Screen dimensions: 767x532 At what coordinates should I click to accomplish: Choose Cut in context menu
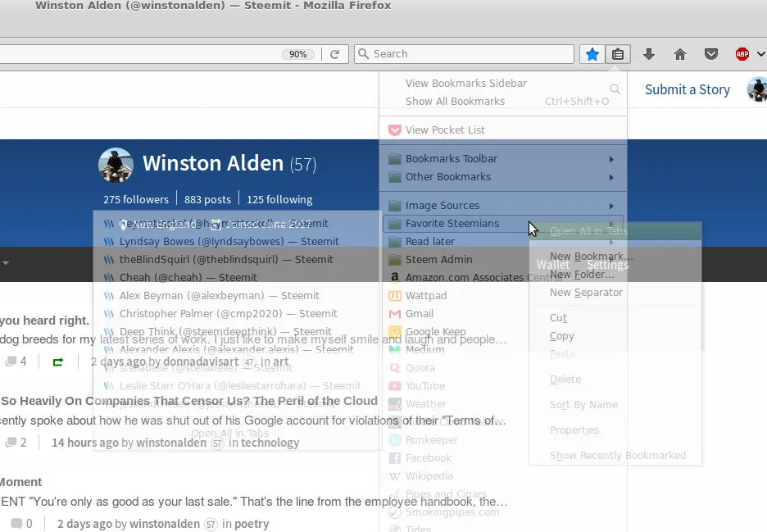(615, 318)
